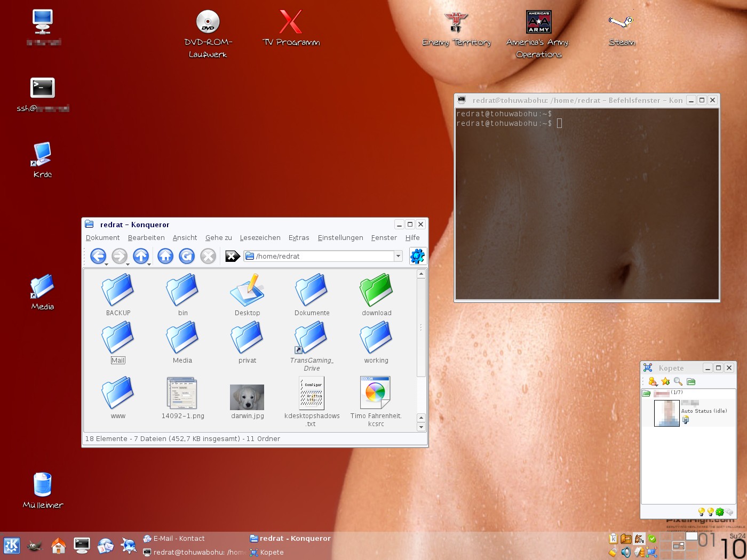The image size is (747, 560).
Task: Collapse the contact group in Kopete list
Action: pyautogui.click(x=646, y=394)
